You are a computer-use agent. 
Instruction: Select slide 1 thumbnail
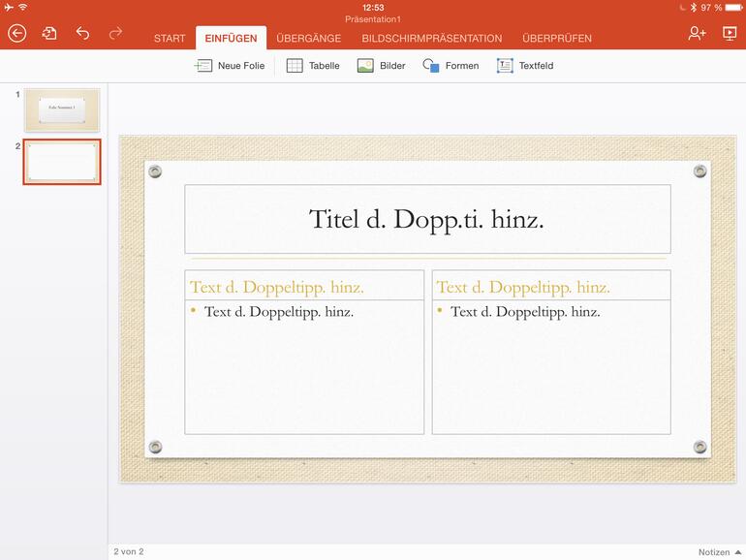[x=62, y=109]
